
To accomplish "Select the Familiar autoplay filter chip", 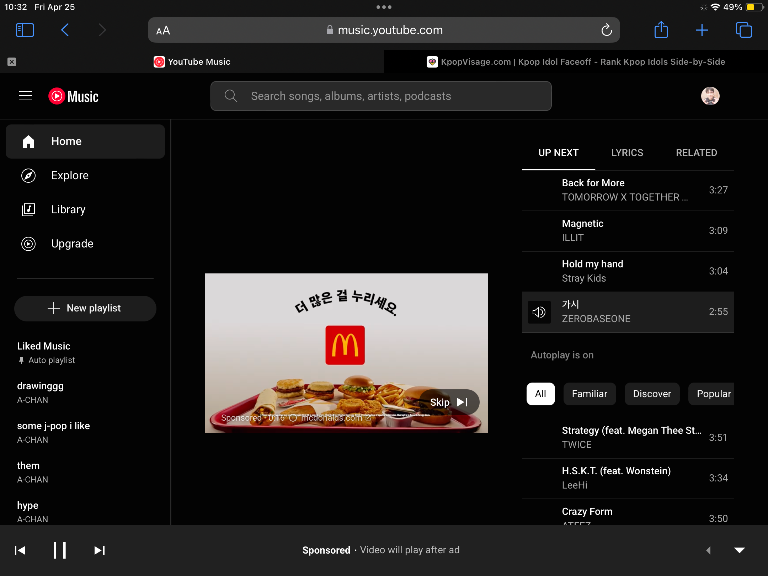I will coord(589,394).
